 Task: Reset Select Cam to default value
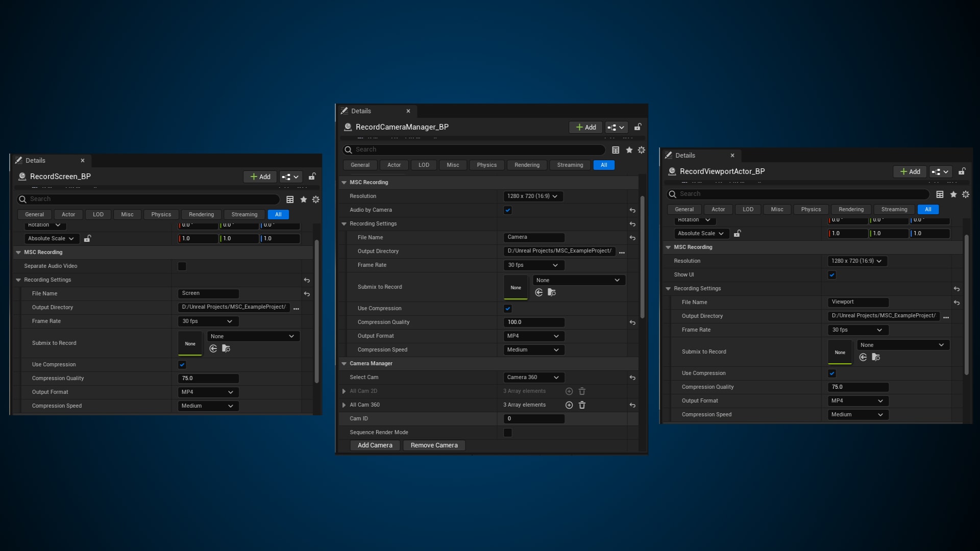coord(632,378)
